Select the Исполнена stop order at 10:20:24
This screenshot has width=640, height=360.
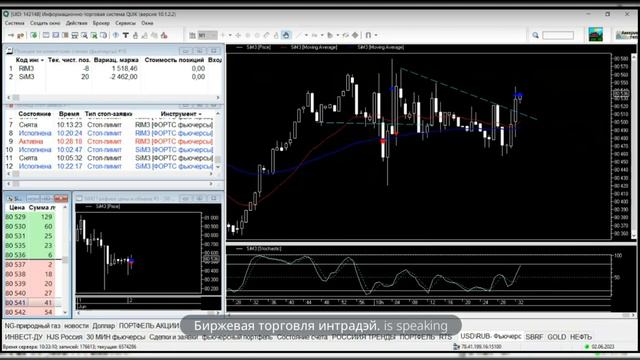coord(109,133)
